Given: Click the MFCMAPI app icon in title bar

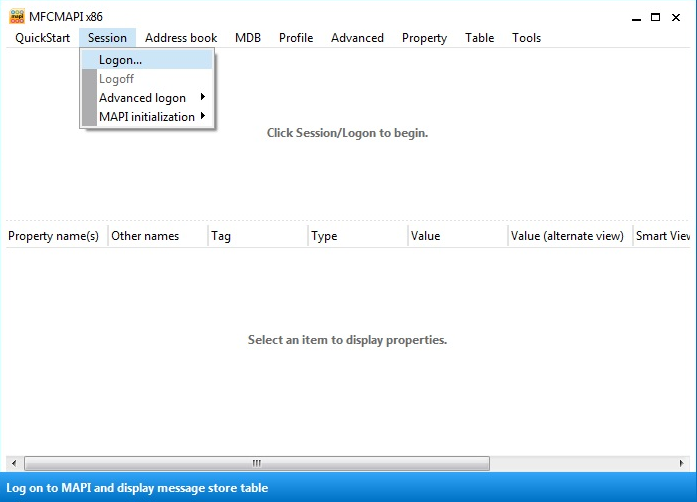Looking at the screenshot, I should [17, 16].
